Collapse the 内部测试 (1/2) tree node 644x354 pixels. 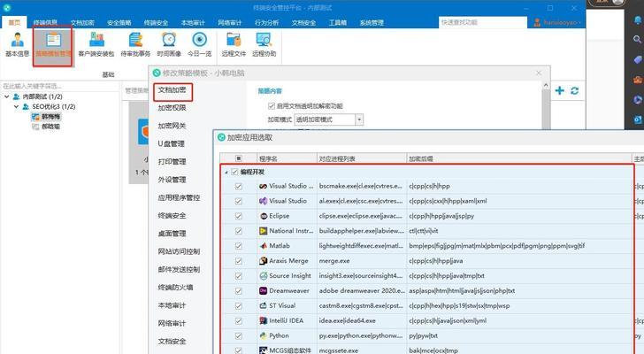coord(6,97)
